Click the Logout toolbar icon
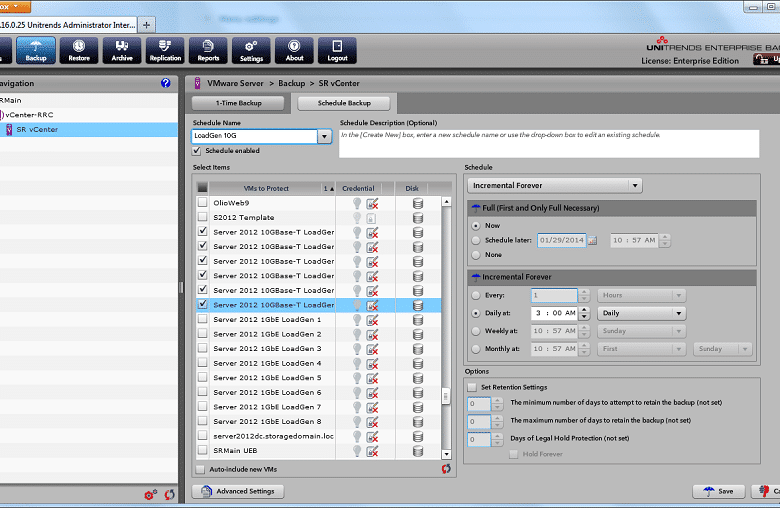The image size is (780, 508). coord(337,50)
